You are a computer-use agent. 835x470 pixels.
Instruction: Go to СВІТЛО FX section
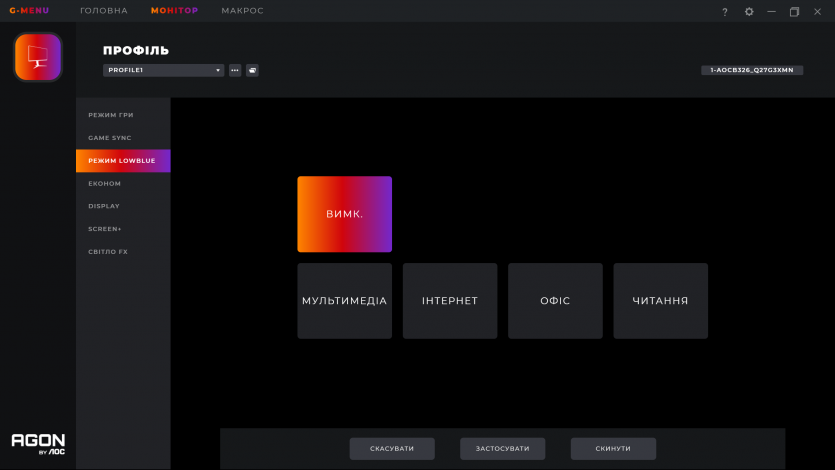[x=108, y=252]
